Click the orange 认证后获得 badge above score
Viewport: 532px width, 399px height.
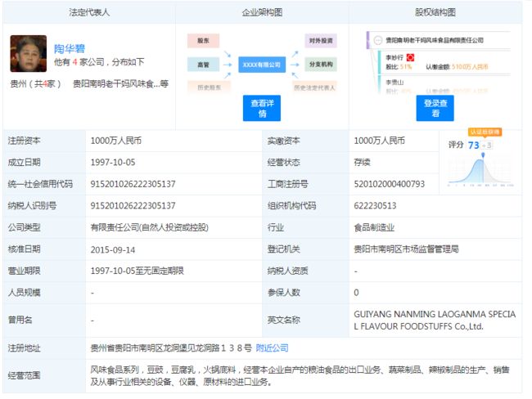pyautogui.click(x=485, y=132)
